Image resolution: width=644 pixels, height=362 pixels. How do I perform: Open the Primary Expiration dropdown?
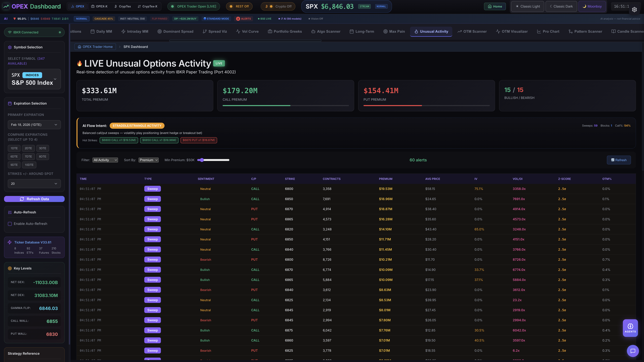pos(34,125)
